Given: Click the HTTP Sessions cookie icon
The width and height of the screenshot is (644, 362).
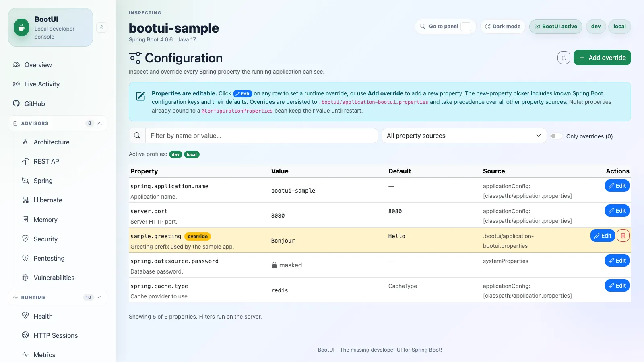Looking at the screenshot, I should 25,335.
